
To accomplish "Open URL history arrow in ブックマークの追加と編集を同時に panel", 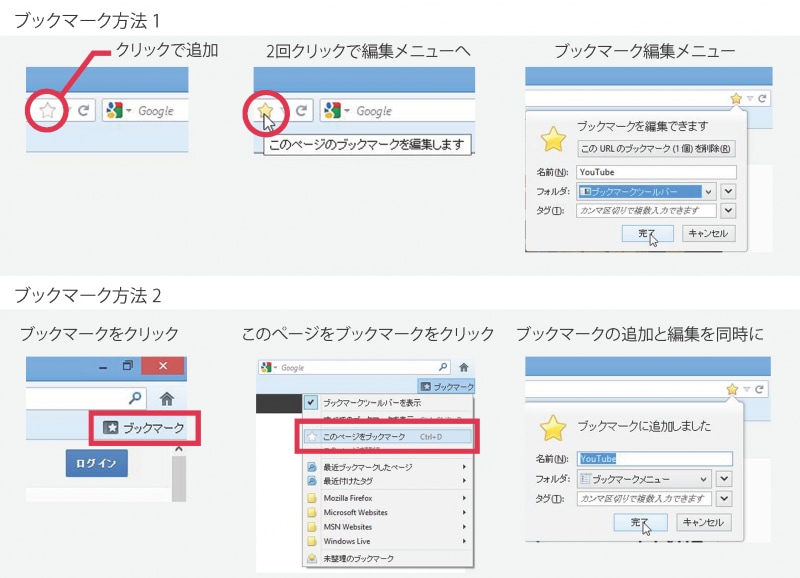I will pos(746,389).
